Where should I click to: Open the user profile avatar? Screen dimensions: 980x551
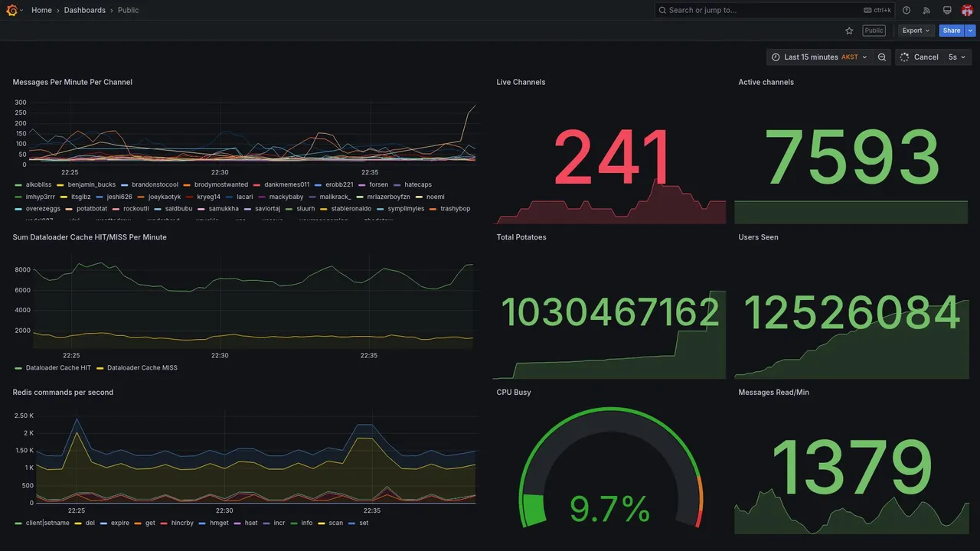point(967,10)
